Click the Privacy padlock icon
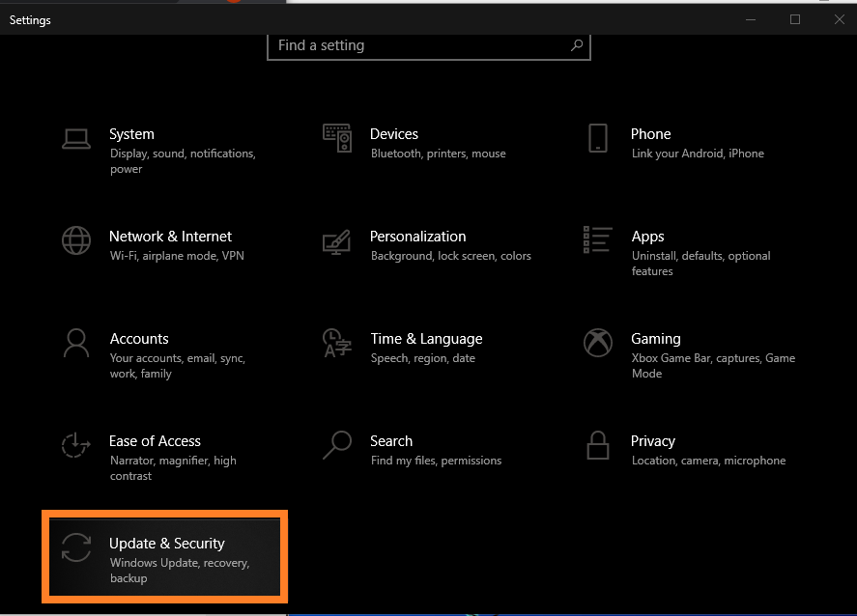857x616 pixels. click(x=598, y=445)
